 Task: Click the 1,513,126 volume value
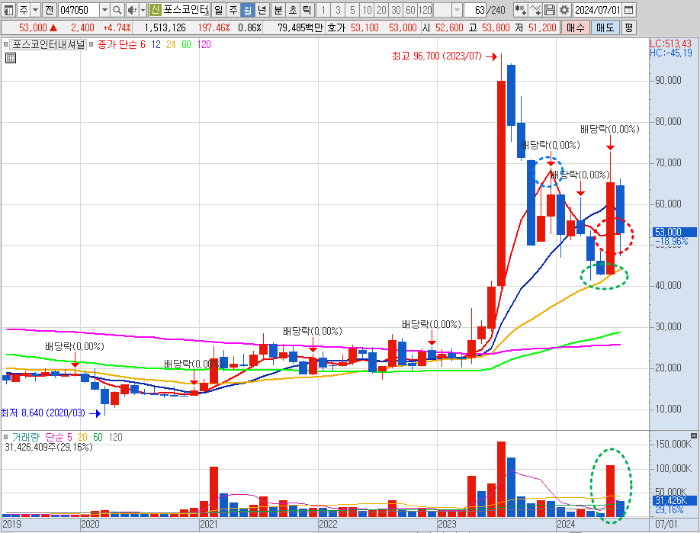(164, 28)
